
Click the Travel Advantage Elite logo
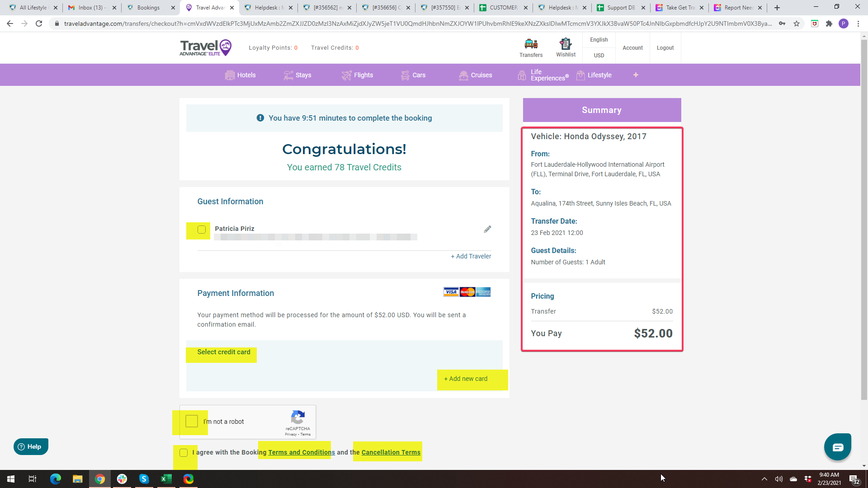(206, 47)
